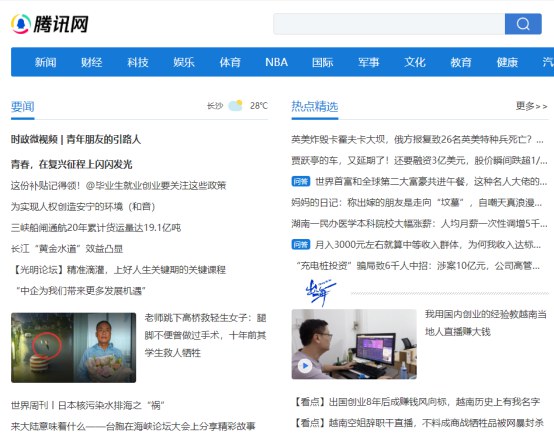Open the NBA navigation tab
This screenshot has width=554, height=436.
[276, 62]
